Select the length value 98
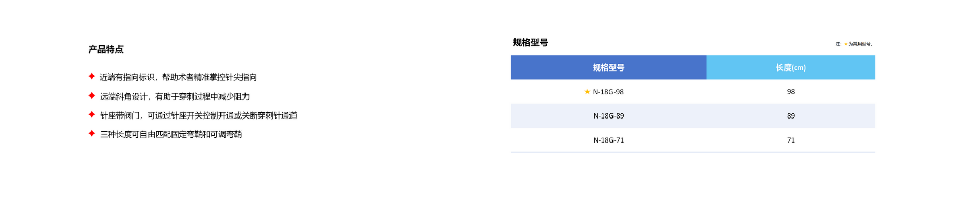 (x=791, y=92)
